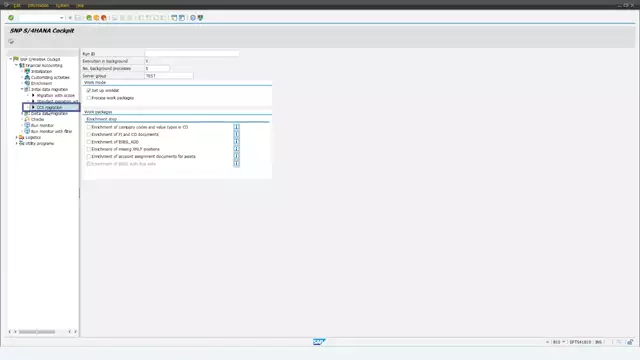640x360 pixels.
Task: Check Enrichment of missing XKLF positions
Action: click(x=89, y=149)
